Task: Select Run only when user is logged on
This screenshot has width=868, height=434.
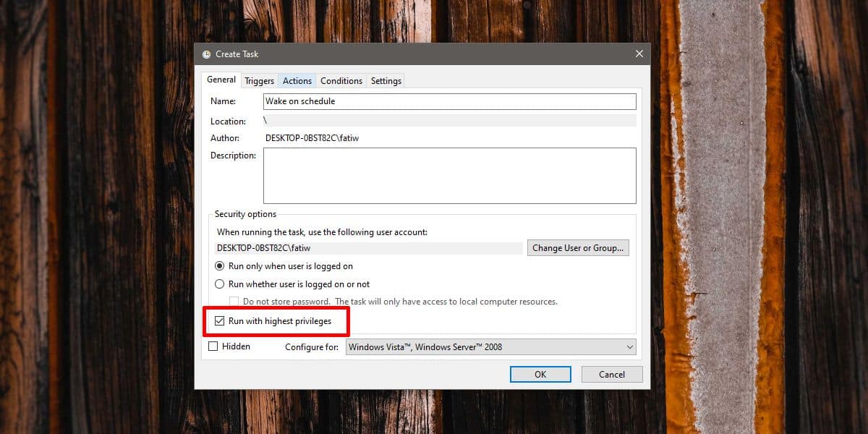Action: [284, 266]
